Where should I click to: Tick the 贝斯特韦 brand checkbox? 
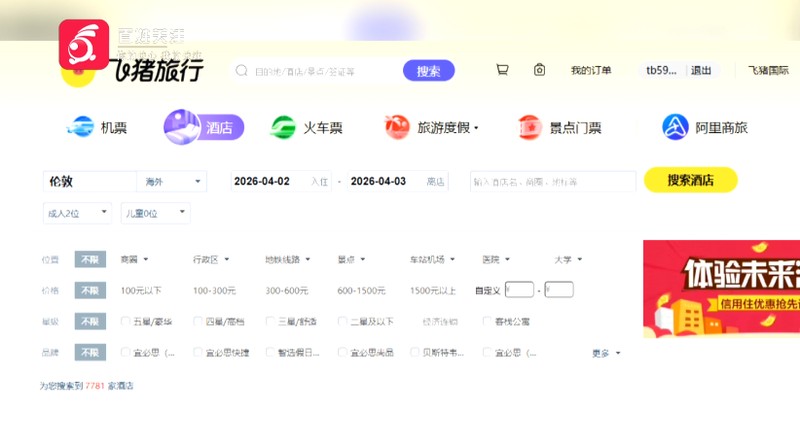coord(415,352)
